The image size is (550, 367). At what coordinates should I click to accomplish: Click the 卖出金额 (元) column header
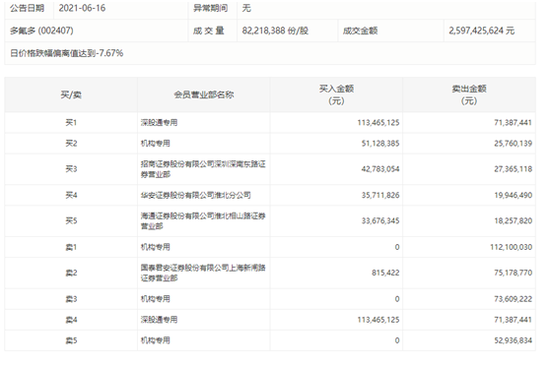(x=469, y=95)
